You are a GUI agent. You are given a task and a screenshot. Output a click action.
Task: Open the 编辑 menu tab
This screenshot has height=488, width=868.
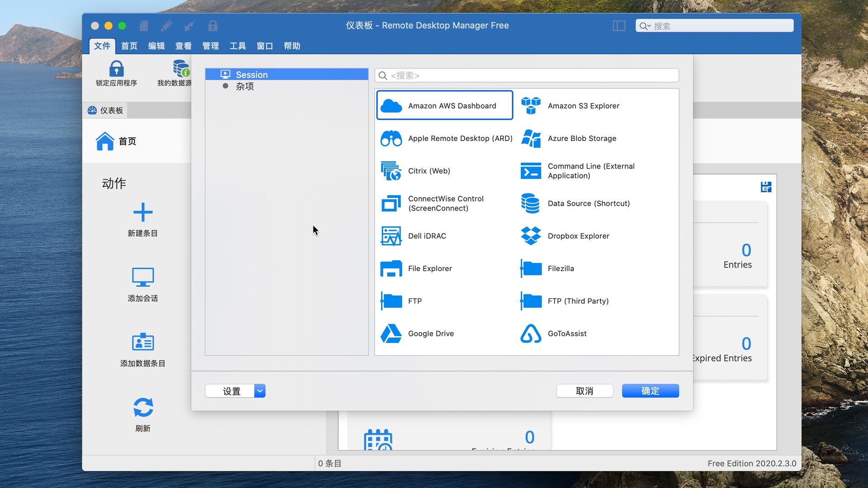[x=156, y=46]
